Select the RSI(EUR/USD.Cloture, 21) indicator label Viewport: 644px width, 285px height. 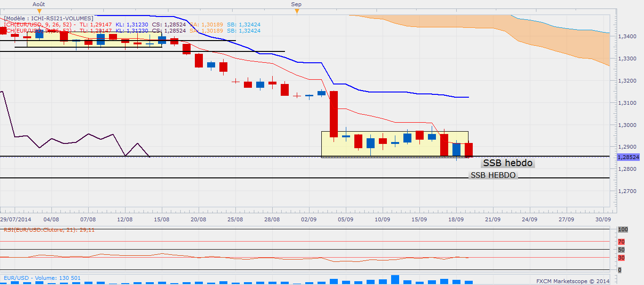[x=50, y=230]
